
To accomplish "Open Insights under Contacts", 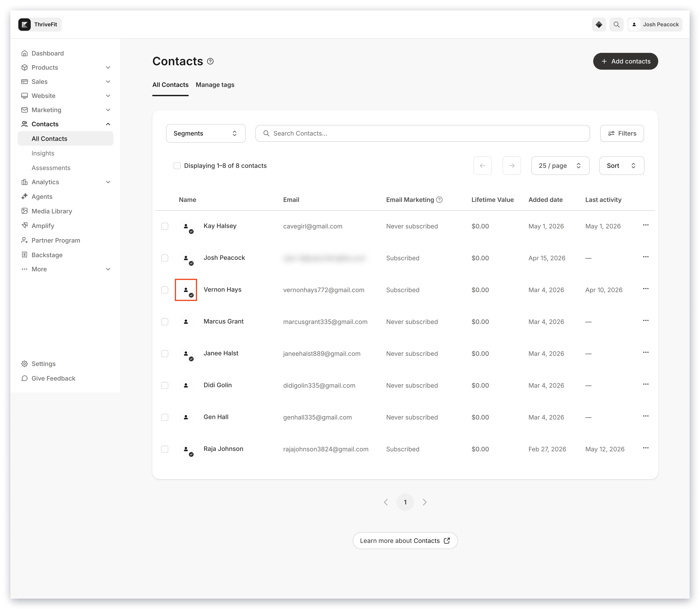I will (43, 153).
